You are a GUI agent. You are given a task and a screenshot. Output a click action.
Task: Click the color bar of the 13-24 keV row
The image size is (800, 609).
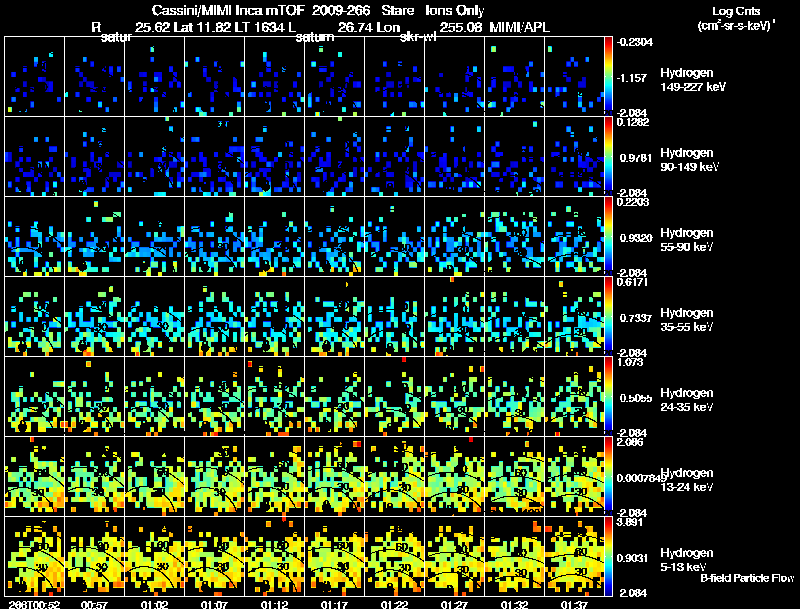tap(608, 476)
